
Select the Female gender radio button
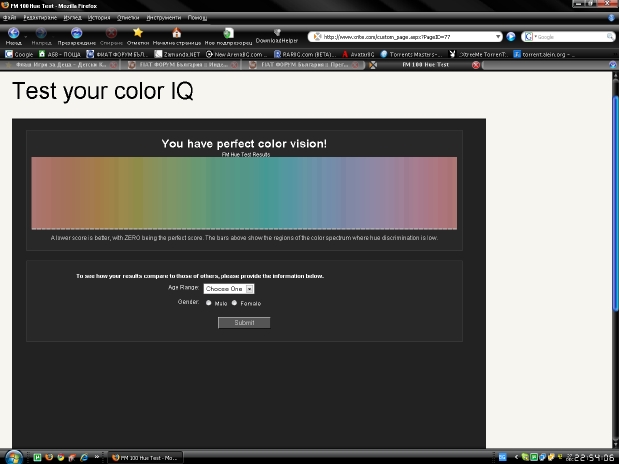234,302
